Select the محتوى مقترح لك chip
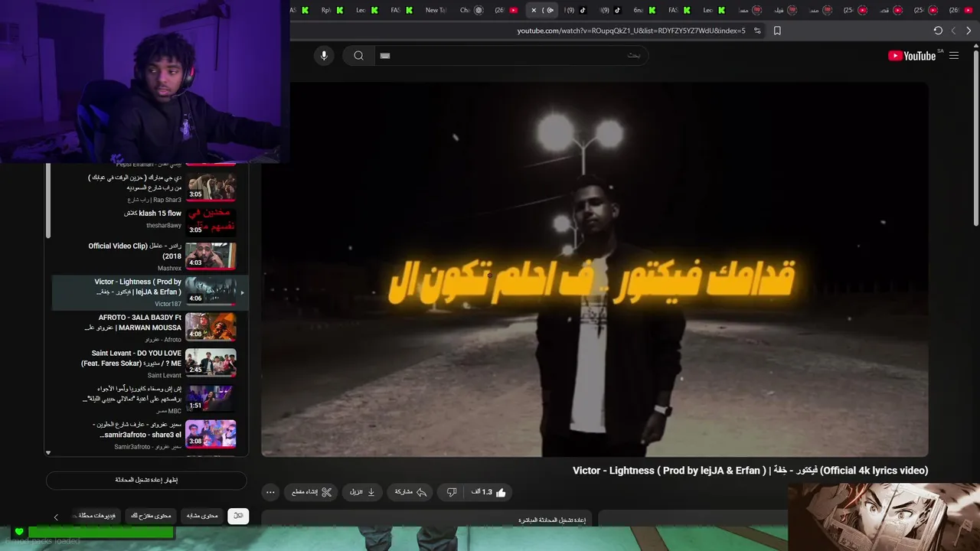Image resolution: width=980 pixels, height=551 pixels. (152, 516)
